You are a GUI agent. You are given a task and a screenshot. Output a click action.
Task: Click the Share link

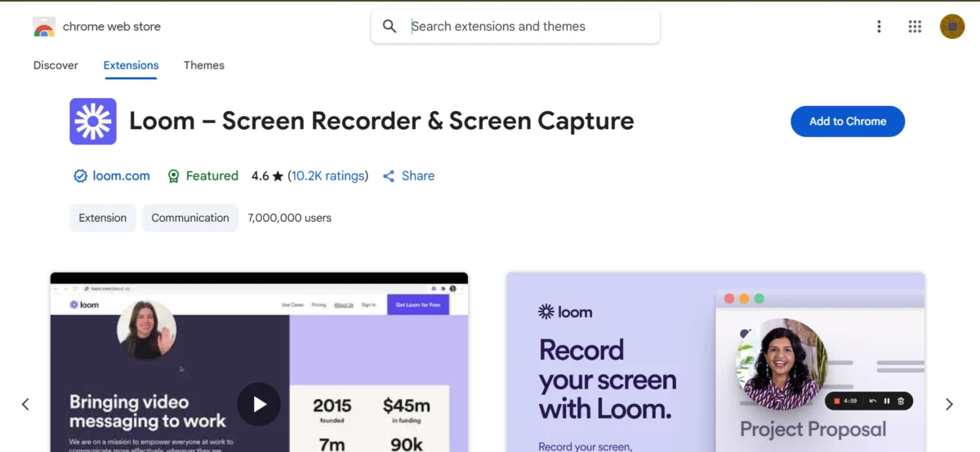click(418, 175)
